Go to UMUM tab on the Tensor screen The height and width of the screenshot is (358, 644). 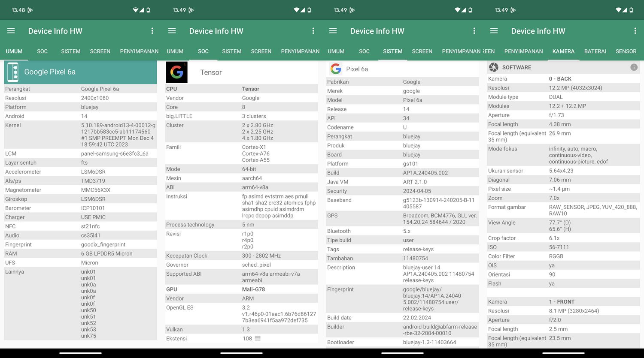(x=175, y=51)
